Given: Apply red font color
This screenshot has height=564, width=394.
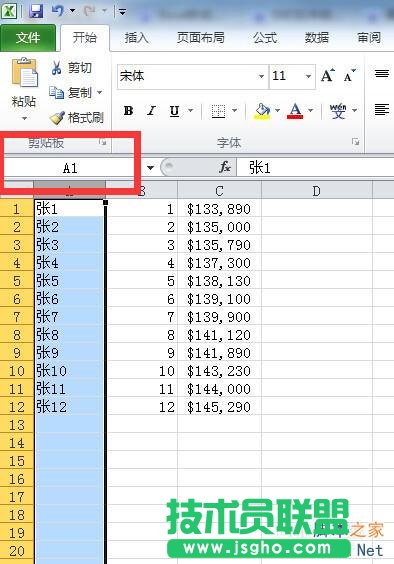Looking at the screenshot, I should click(x=295, y=111).
